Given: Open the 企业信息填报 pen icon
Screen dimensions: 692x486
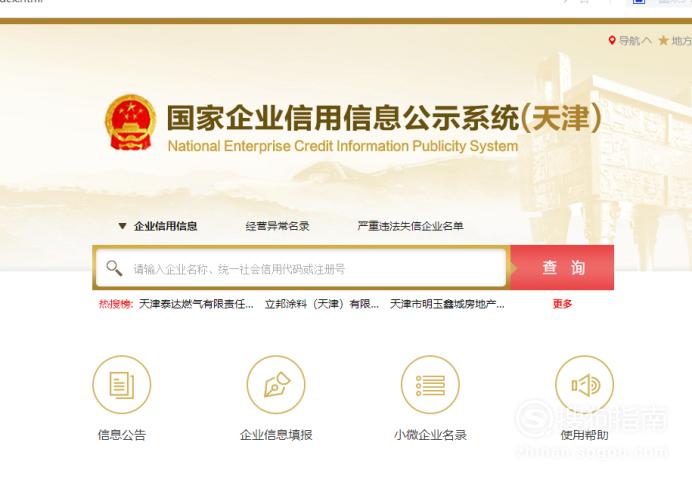Looking at the screenshot, I should [276, 384].
